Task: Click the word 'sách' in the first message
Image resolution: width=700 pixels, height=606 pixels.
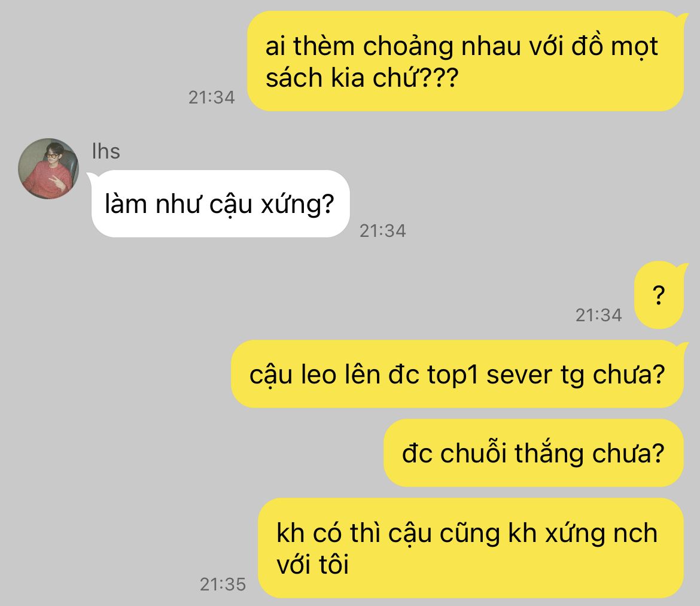Action: coord(294,78)
